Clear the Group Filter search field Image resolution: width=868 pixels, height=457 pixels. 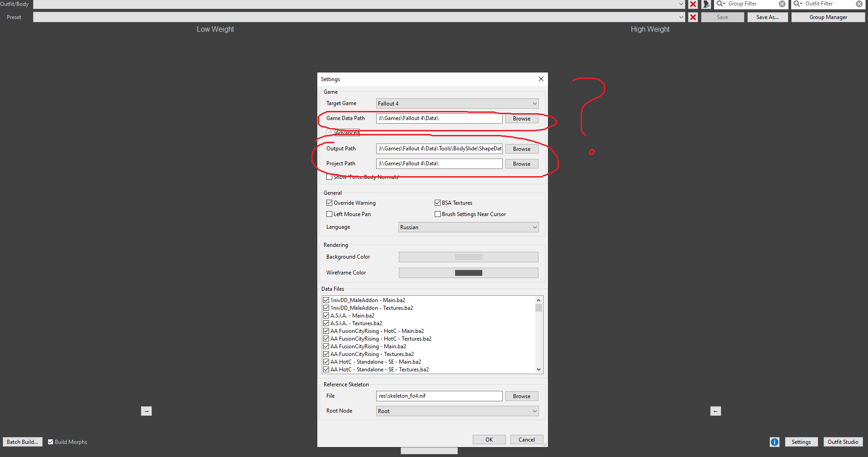tap(782, 4)
